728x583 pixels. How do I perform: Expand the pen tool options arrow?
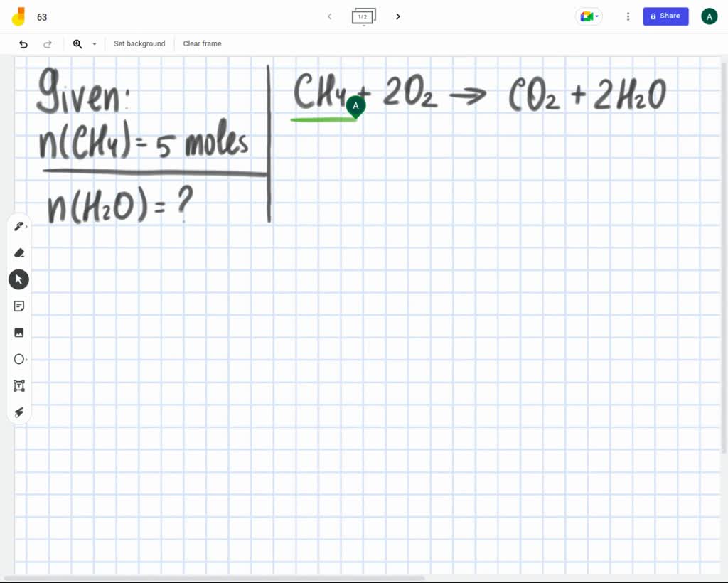click(26, 226)
